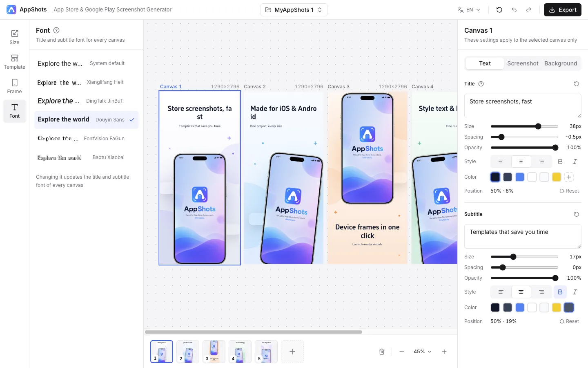
Task: Pick the blue Subtitle color swatch
Action: point(520,307)
